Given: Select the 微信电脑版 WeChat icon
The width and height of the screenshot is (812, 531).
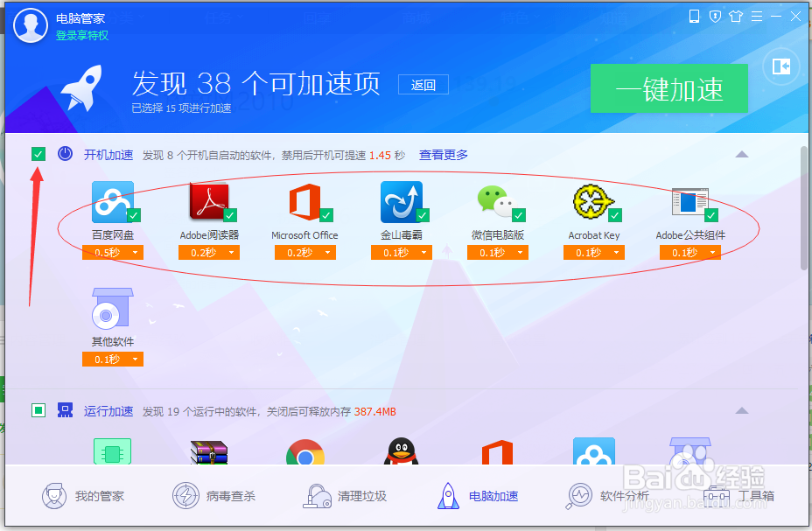Looking at the screenshot, I should [x=497, y=203].
